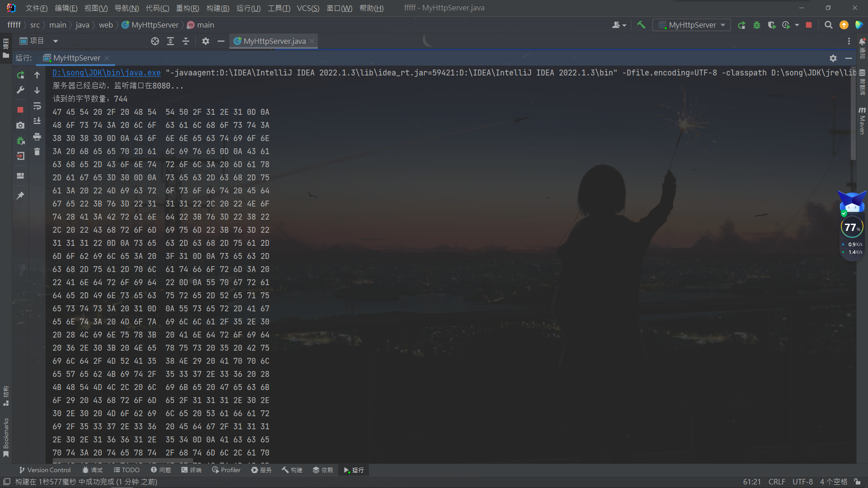This screenshot has width=868, height=488.
Task: Toggle the pin tab icon in the run panel
Action: pos(20,196)
